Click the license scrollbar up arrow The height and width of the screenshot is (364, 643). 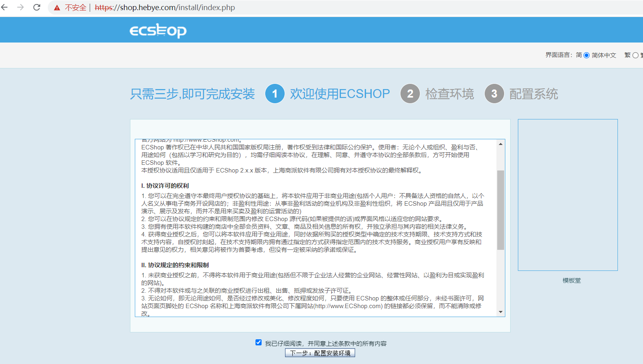pyautogui.click(x=501, y=144)
